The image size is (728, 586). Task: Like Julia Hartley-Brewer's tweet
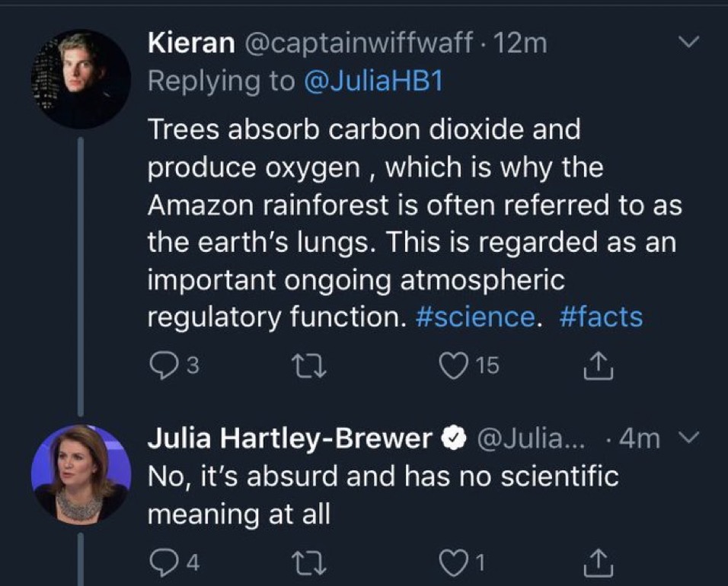click(x=455, y=563)
